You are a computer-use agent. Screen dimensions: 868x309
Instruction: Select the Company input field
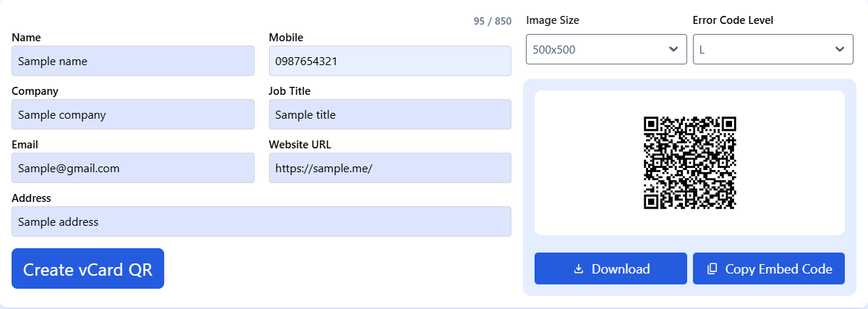click(133, 114)
